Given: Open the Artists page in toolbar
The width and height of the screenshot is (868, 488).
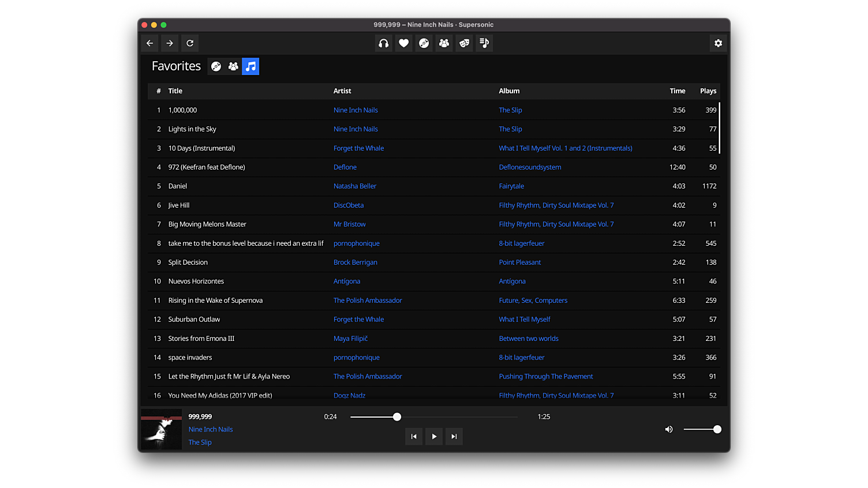Looking at the screenshot, I should coord(444,43).
